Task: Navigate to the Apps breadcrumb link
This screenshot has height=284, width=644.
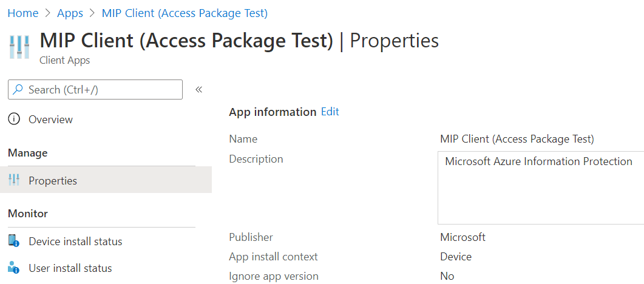Action: tap(70, 13)
